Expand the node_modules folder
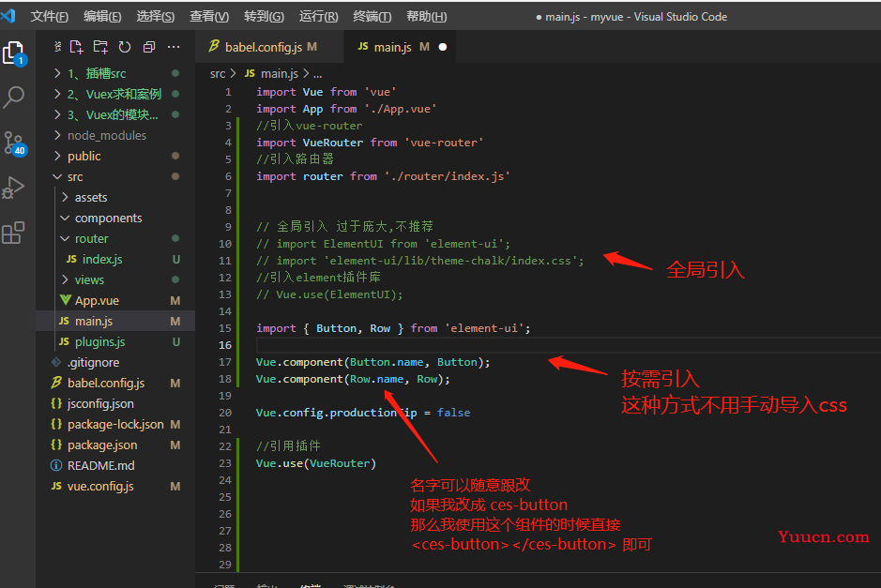The width and height of the screenshot is (881, 588). point(115,135)
